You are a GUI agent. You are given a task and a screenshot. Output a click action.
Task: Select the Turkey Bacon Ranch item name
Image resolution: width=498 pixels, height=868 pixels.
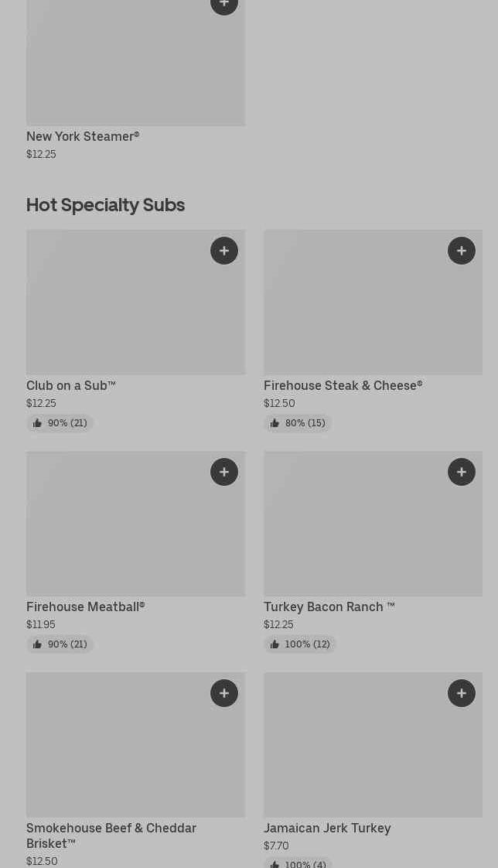pos(329,607)
